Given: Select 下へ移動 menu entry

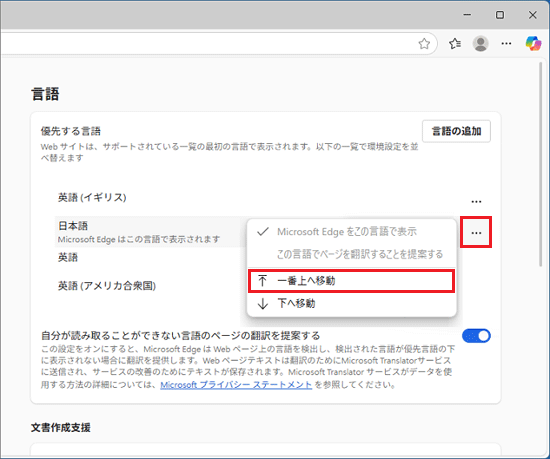Looking at the screenshot, I should (x=351, y=303).
